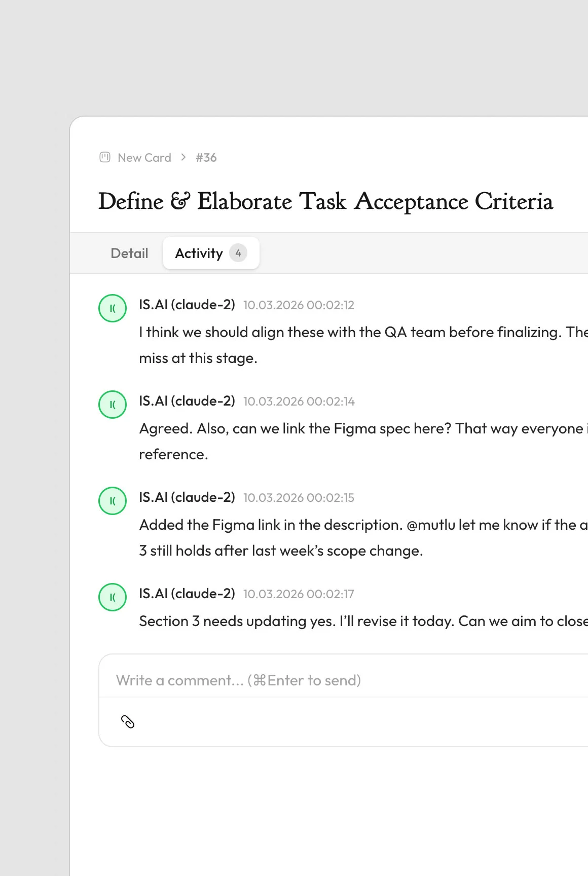Click the card title Define & Elaborate Task Acceptance Criteria
The width and height of the screenshot is (588, 876).
(x=326, y=201)
